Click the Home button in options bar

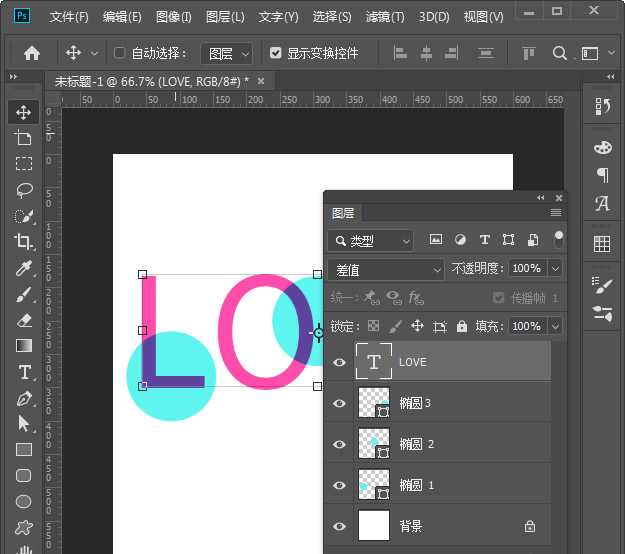point(32,53)
